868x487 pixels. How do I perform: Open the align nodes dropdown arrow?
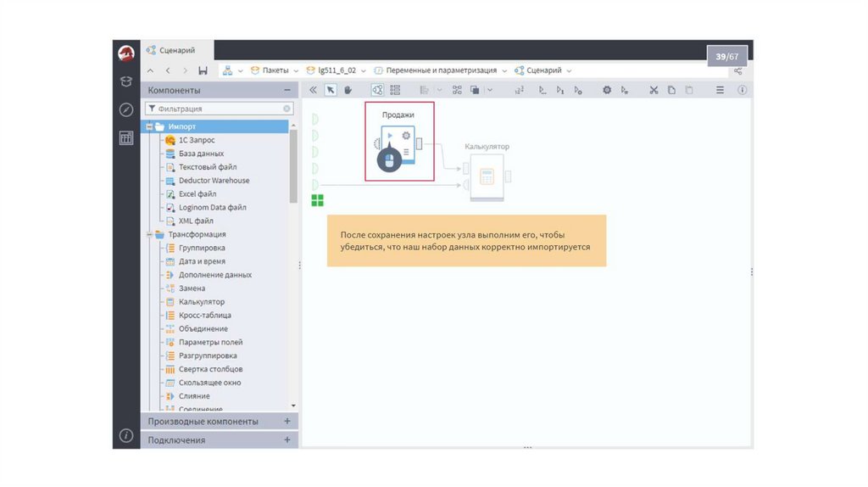(x=440, y=90)
